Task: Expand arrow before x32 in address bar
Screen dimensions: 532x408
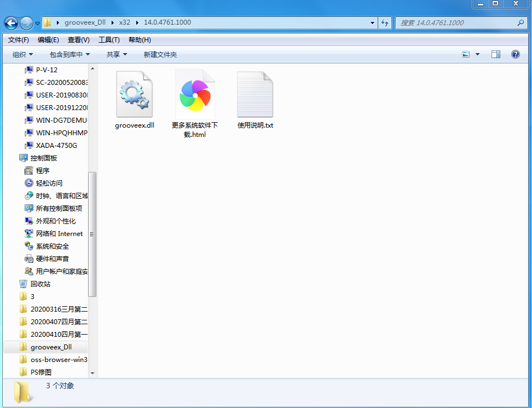Action: [113, 23]
